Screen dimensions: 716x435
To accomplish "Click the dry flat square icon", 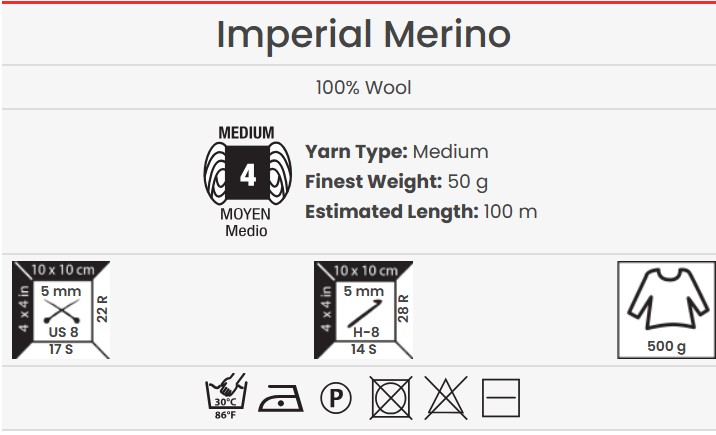I will point(500,399).
